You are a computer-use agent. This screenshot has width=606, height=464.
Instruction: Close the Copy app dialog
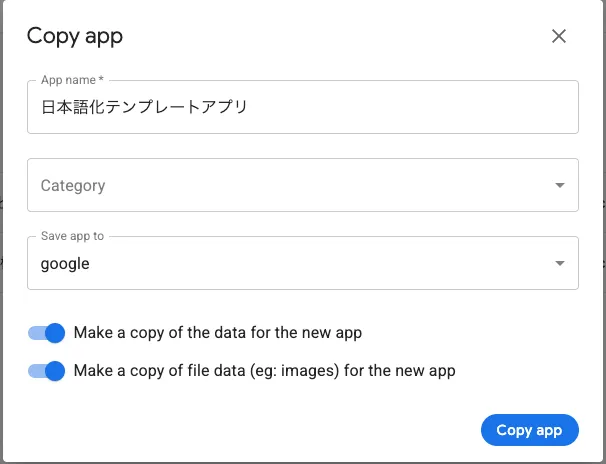click(x=559, y=37)
